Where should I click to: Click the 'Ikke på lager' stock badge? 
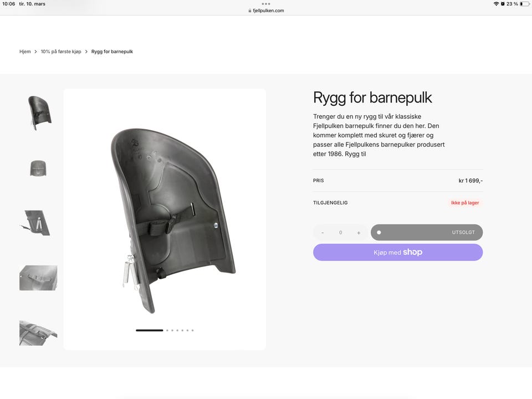[465, 203]
